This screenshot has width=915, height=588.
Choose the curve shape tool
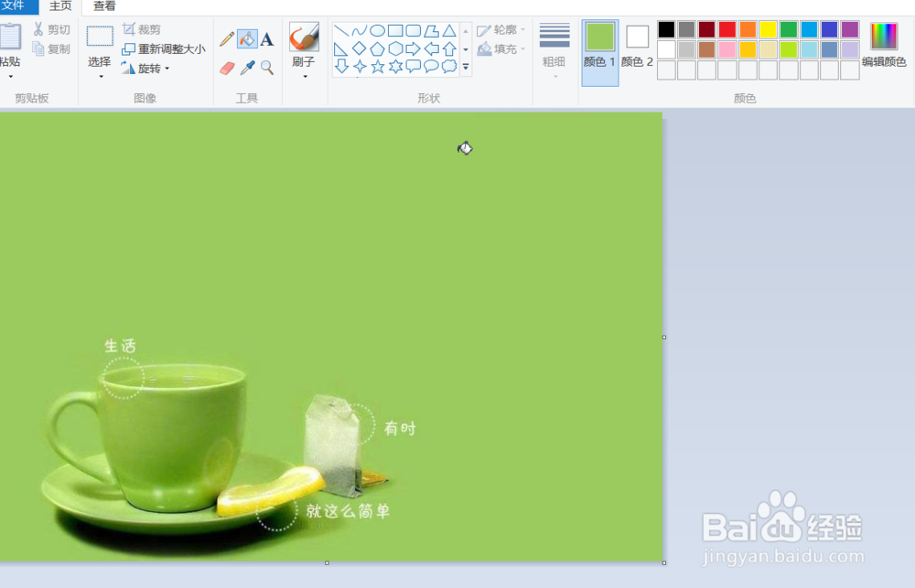(359, 30)
